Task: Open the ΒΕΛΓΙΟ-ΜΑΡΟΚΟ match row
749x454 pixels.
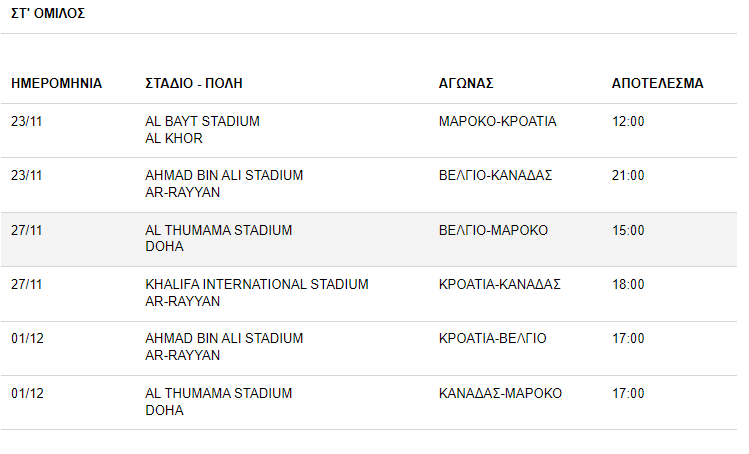Action: click(369, 239)
